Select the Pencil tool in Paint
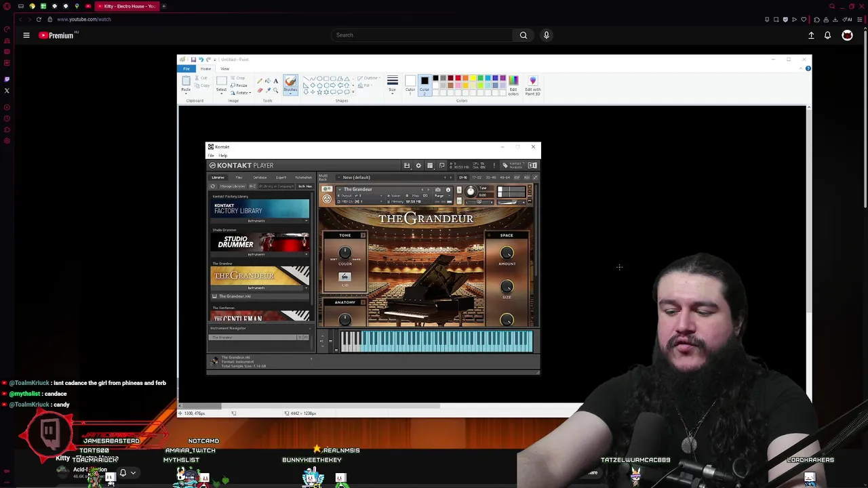Image resolution: width=868 pixels, height=488 pixels. pos(260,81)
